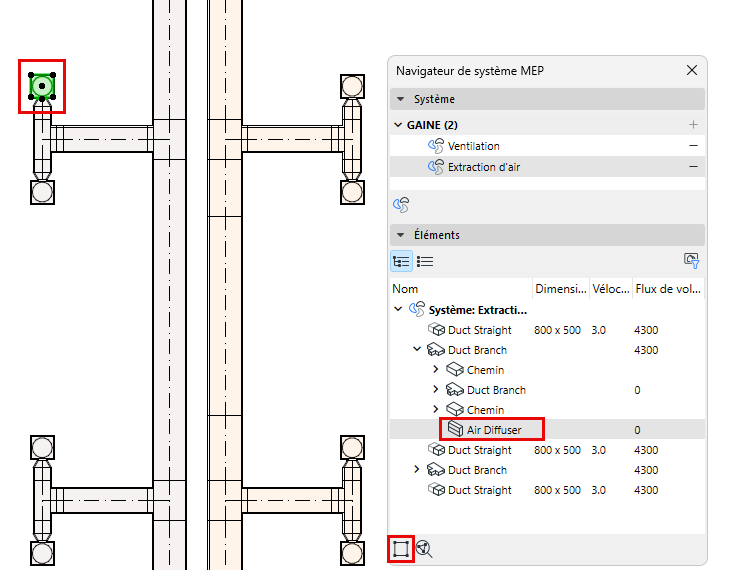Select the green highlighted air diffuser
Image resolution: width=730 pixels, height=570 pixels.
(x=42, y=86)
